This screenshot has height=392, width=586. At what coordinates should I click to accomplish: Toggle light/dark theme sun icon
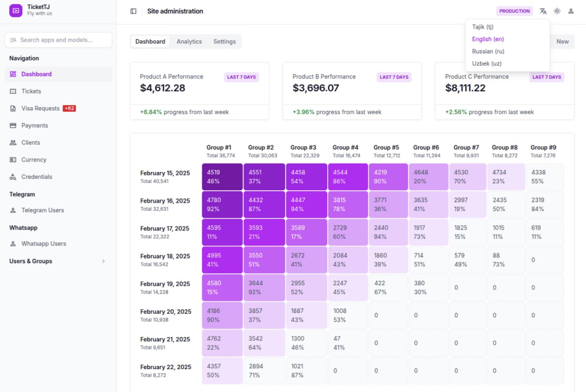557,11
